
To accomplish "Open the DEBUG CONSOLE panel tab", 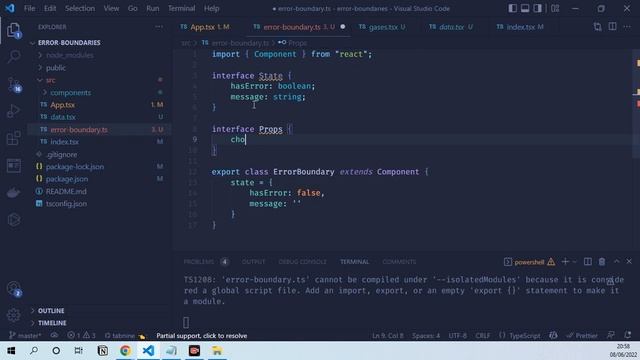I will pyautogui.click(x=302, y=262).
